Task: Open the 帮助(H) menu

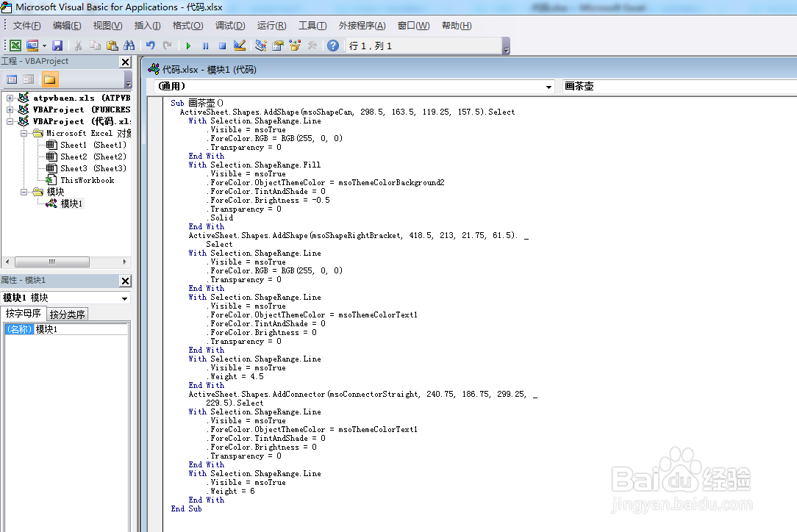Action: pos(457,26)
